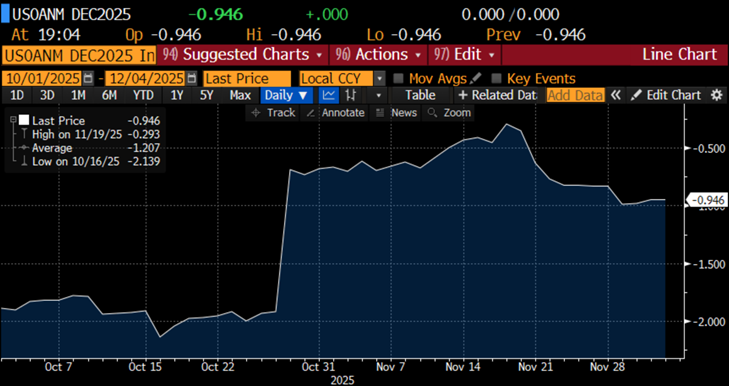Image resolution: width=729 pixels, height=386 pixels.
Task: Click the -1.500 y-axis label
Action: click(x=709, y=264)
